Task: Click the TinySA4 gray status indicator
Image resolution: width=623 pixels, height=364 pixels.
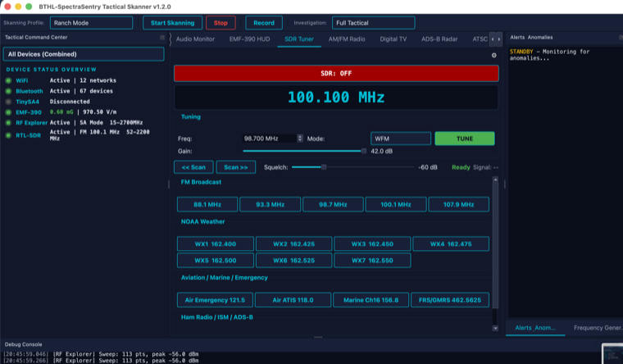Action: coord(8,102)
